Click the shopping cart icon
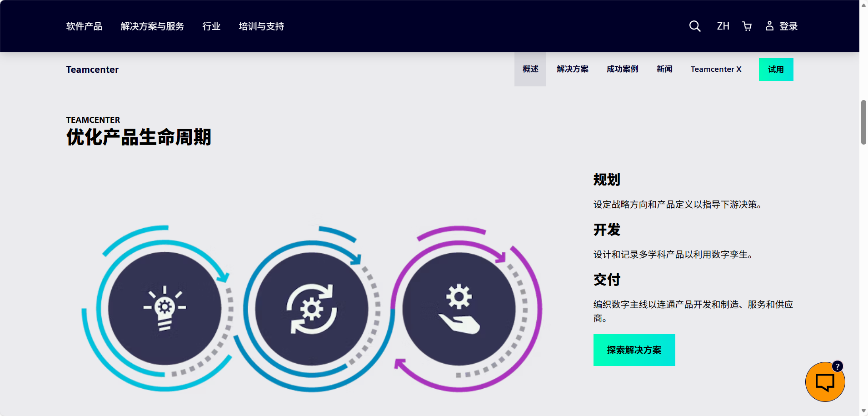This screenshot has height=416, width=868. (x=747, y=26)
